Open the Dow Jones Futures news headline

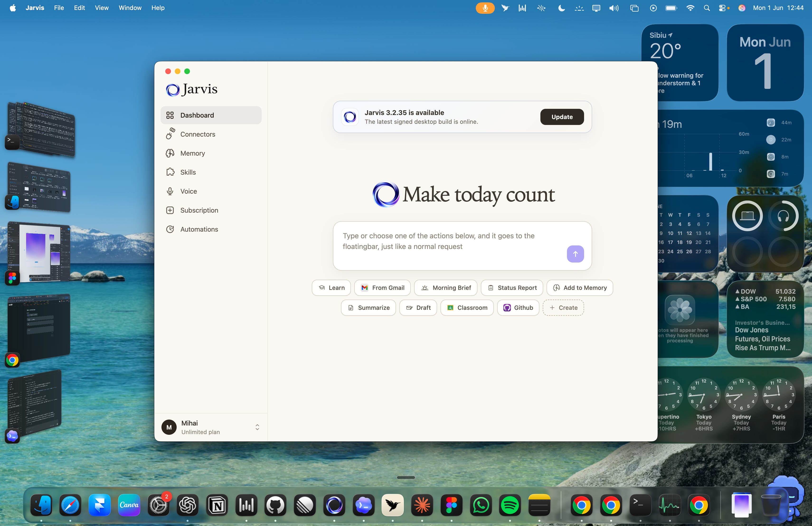click(x=763, y=339)
